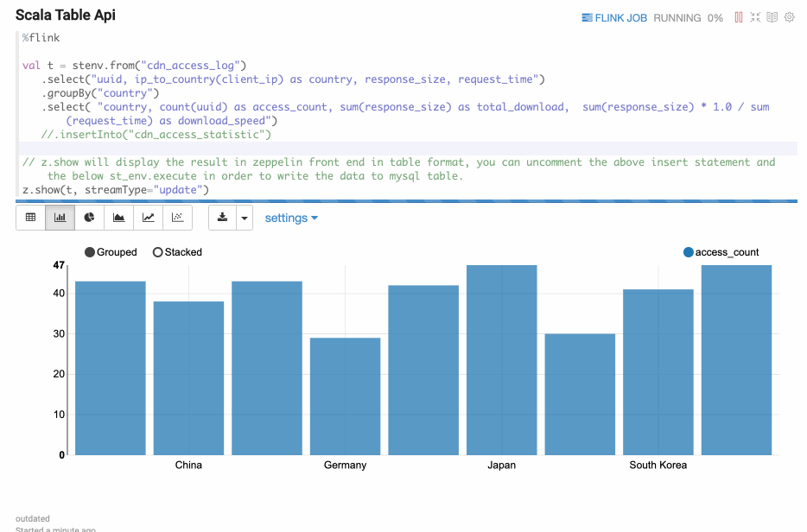Image resolution: width=807 pixels, height=532 pixels.
Task: Expand the chart settings dropdown
Action: click(x=291, y=218)
